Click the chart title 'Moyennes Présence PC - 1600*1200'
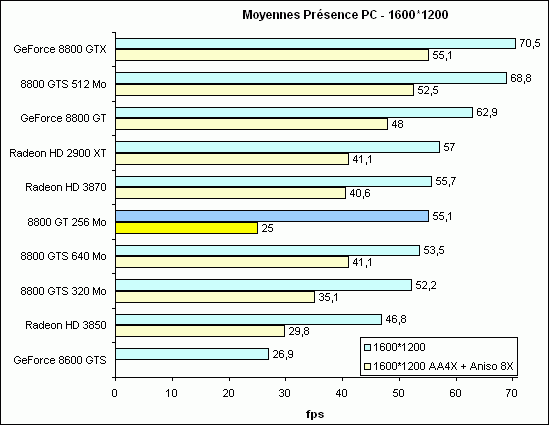549x425 pixels. (x=345, y=15)
